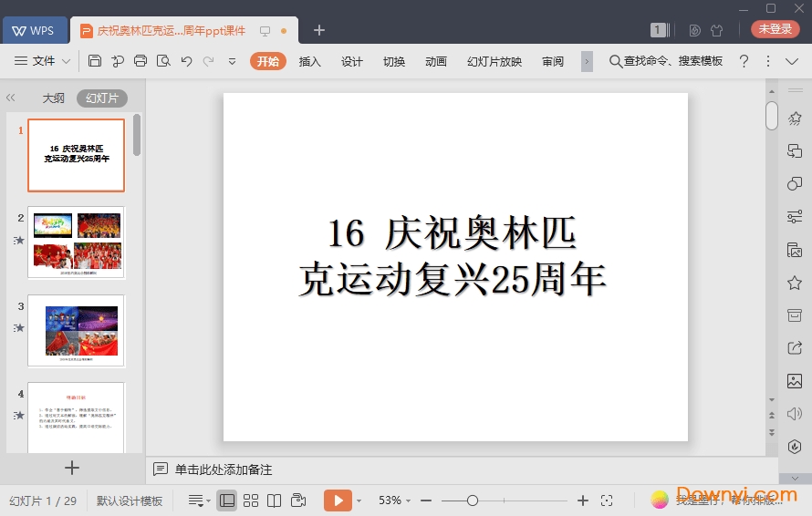Viewport: 812px width, 516px height.
Task: Open the 幻灯片放映 ribbon tab
Action: pos(494,61)
